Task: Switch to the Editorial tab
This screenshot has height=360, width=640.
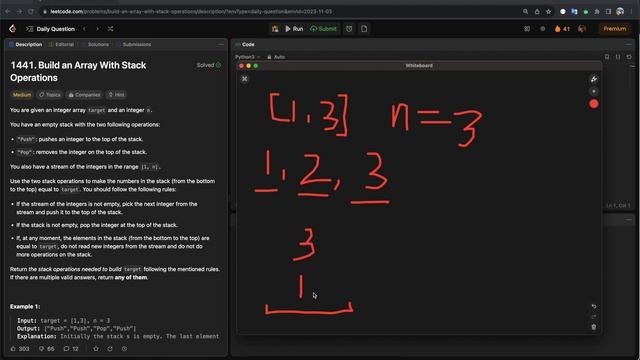Action: click(61, 44)
